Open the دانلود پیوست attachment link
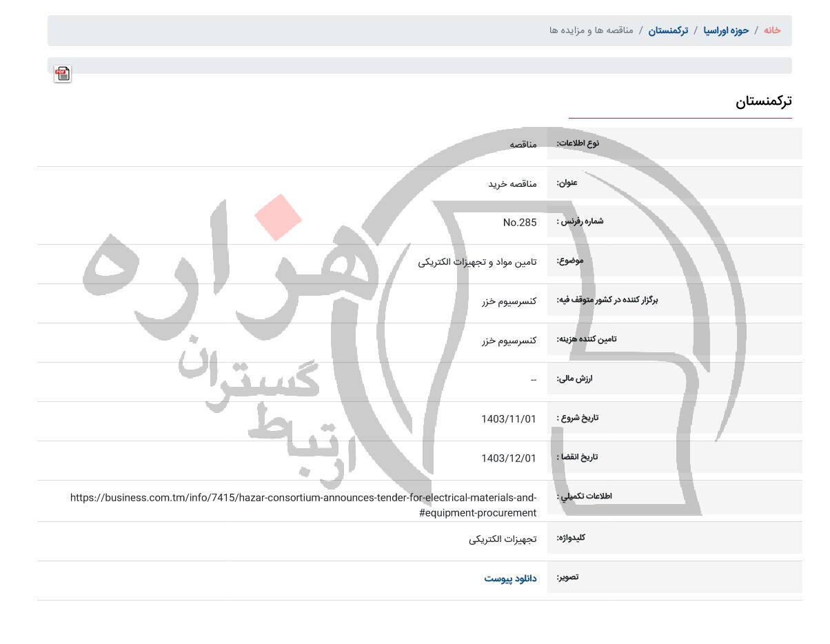Screen dimensions: 830x644 pos(510,578)
